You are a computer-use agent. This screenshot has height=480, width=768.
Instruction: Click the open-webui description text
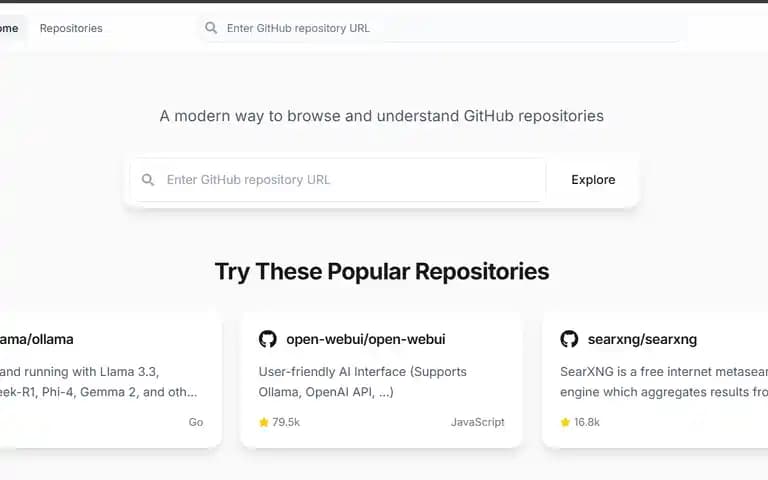(362, 382)
